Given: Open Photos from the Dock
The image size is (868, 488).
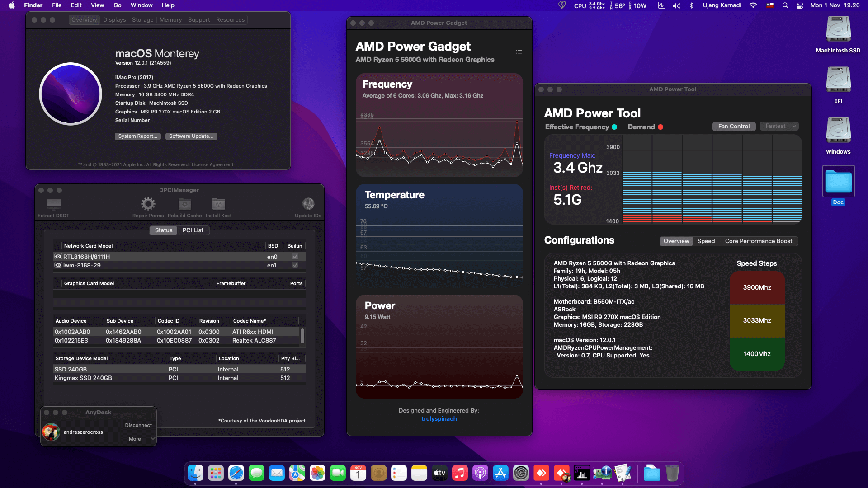Looking at the screenshot, I should 317,473.
